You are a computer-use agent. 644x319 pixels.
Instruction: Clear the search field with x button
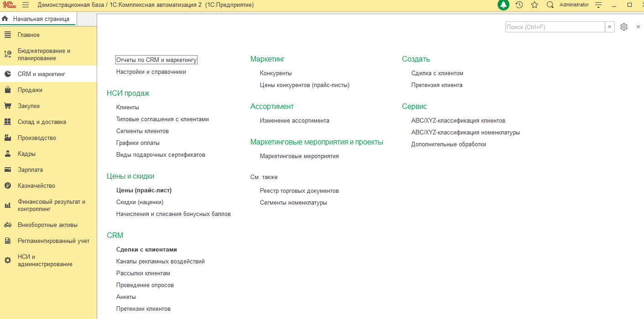point(610,27)
